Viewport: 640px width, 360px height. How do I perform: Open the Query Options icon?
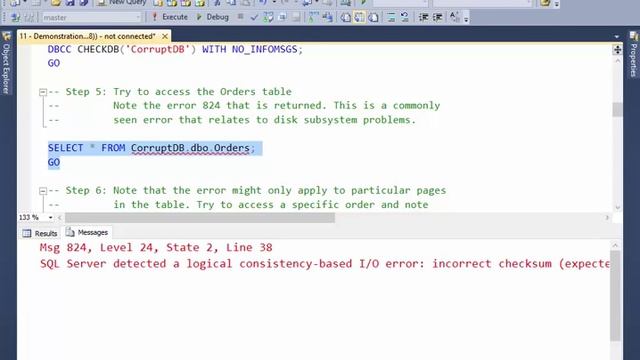(282, 17)
